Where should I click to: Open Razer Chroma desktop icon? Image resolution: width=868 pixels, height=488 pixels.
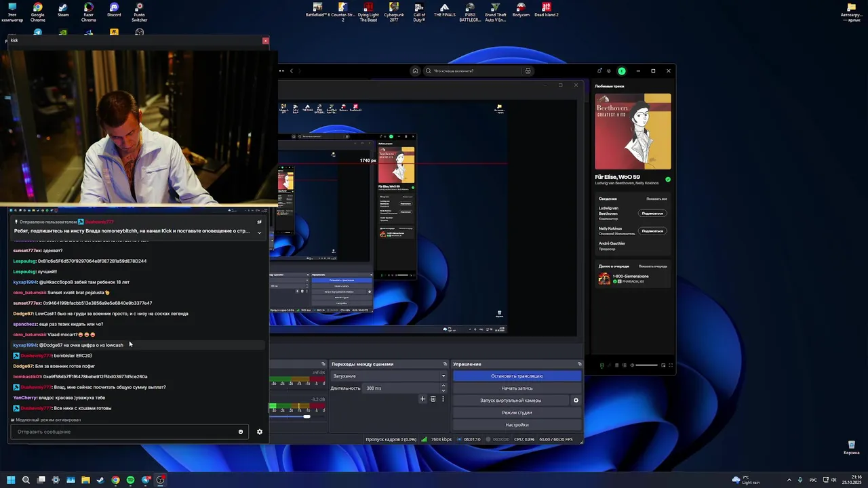pos(88,12)
